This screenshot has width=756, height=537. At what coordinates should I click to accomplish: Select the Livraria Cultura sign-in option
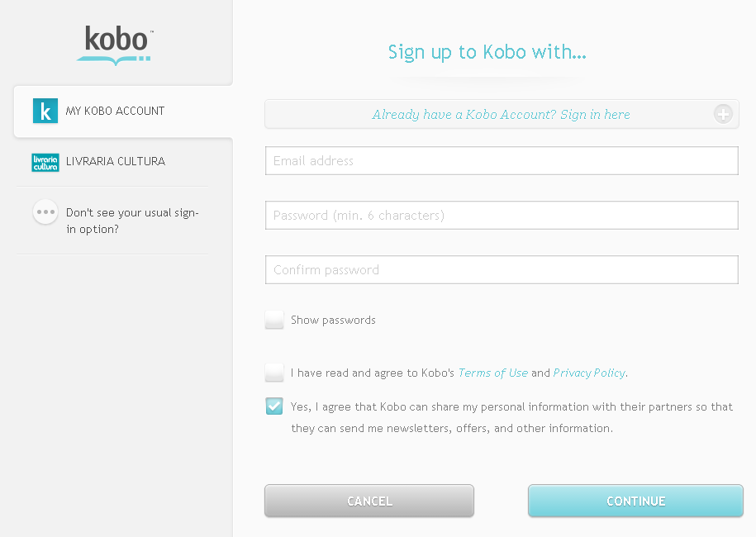tap(116, 162)
